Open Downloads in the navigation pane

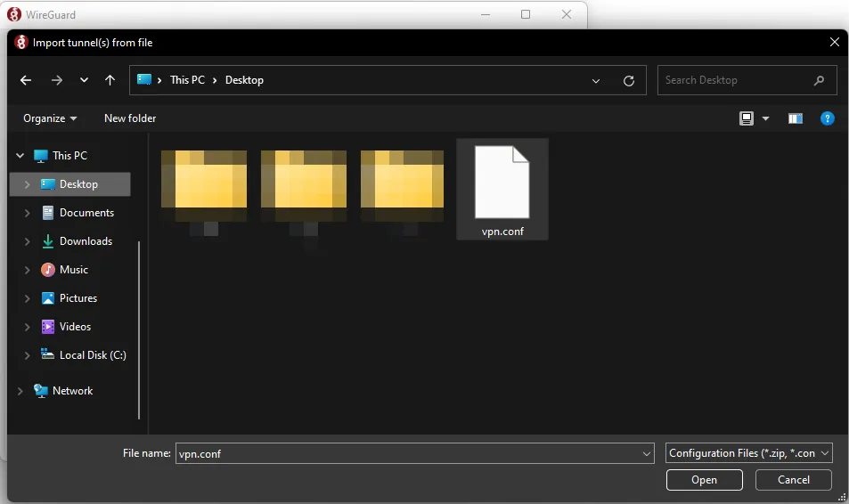click(x=86, y=241)
